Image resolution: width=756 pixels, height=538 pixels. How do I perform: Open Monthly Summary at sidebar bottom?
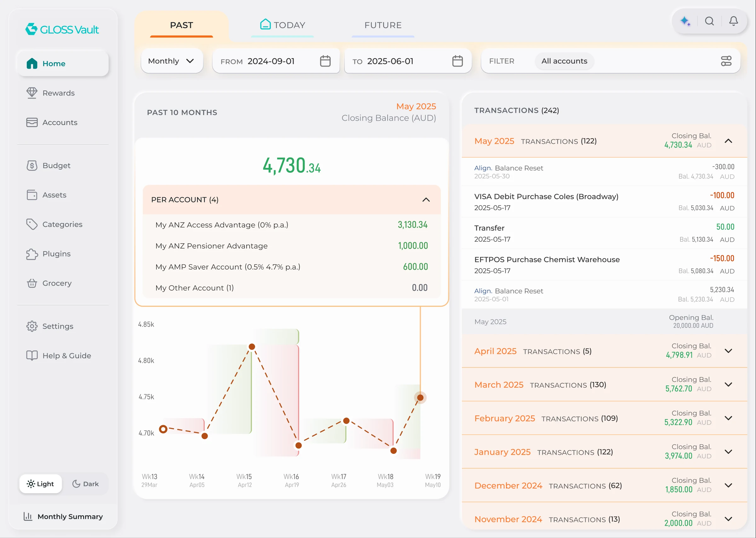coord(63,517)
